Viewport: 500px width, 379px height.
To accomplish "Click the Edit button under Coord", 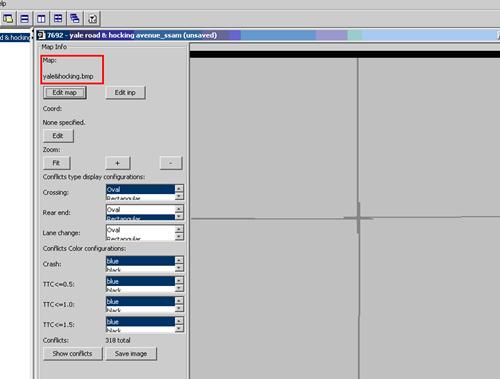I will tap(58, 136).
